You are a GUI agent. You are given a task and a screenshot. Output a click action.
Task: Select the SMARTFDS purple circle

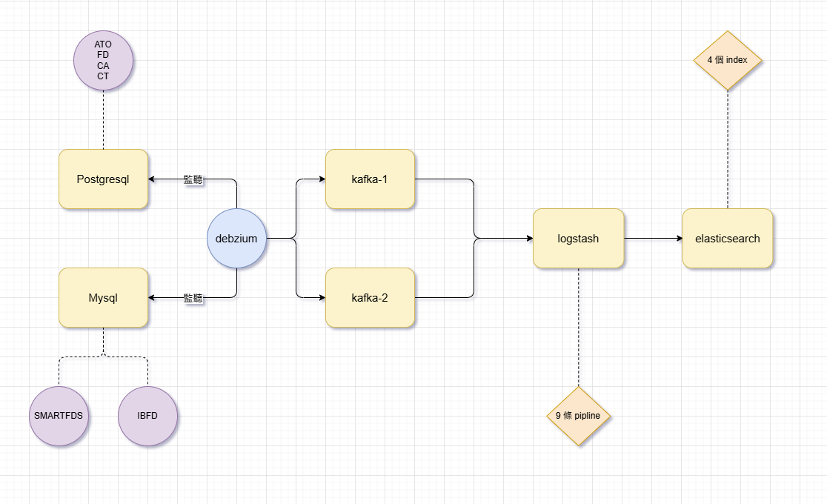tap(59, 416)
